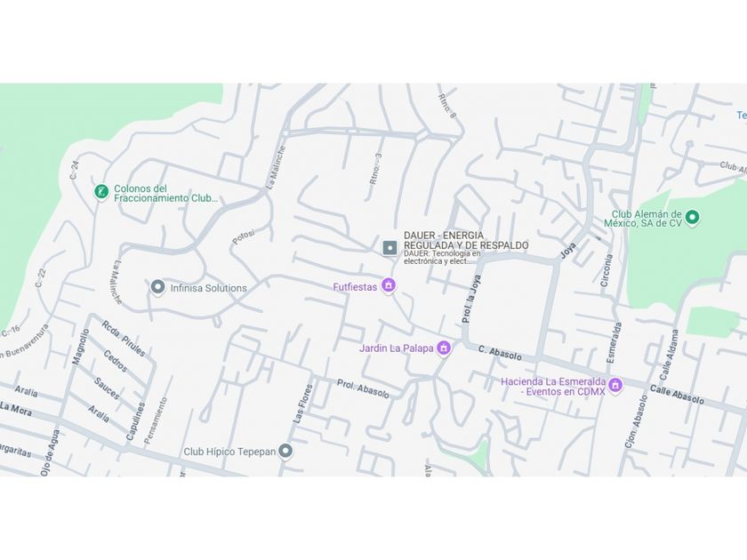Select the Hacienda La Esmeralda event pin
The height and width of the screenshot is (560, 747).
pos(615,385)
